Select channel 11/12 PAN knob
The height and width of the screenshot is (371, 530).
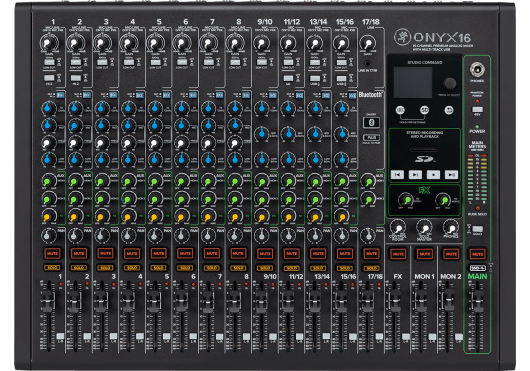pyautogui.click(x=288, y=235)
